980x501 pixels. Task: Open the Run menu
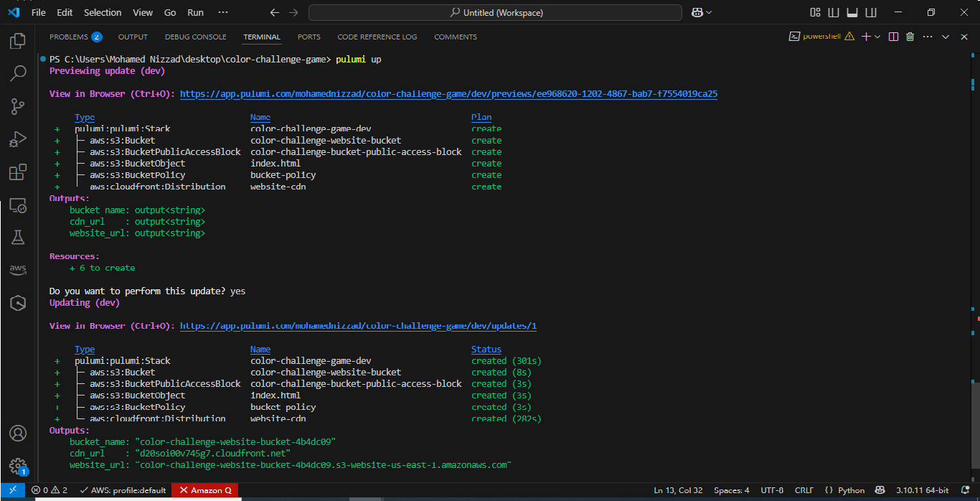tap(195, 12)
